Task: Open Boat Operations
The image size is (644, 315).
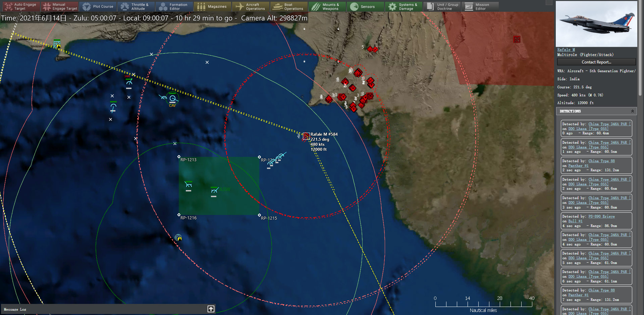Action: click(289, 6)
